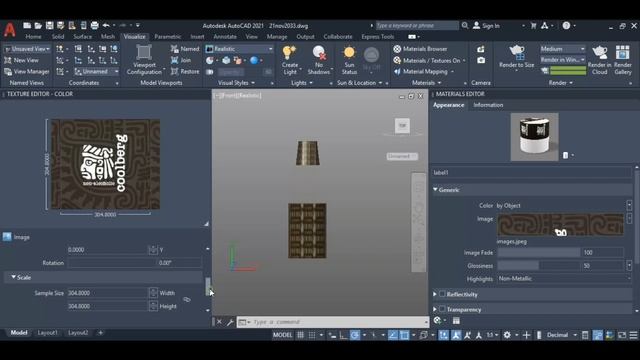The width and height of the screenshot is (640, 360).
Task: Open the Decimal units dropdown
Action: pyautogui.click(x=562, y=335)
